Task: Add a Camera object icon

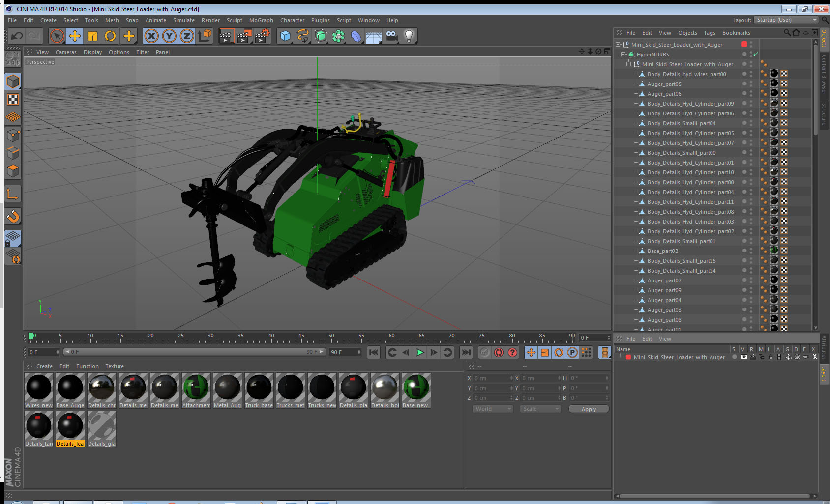Action: (x=391, y=36)
